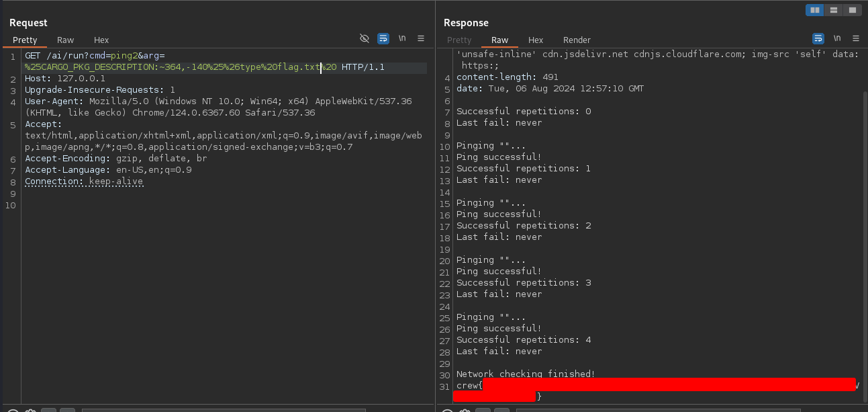Click 'Successful repetitions: 0' in the response
This screenshot has width=868, height=412.
pos(524,112)
